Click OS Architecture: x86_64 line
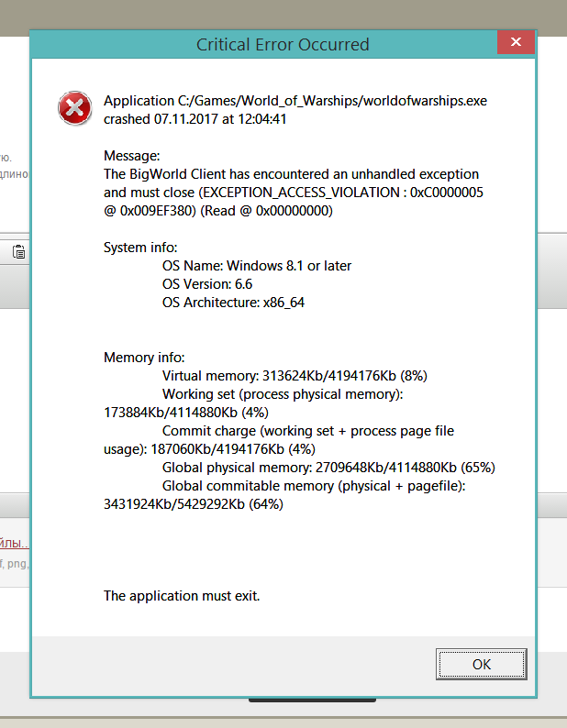The image size is (567, 728). (233, 303)
